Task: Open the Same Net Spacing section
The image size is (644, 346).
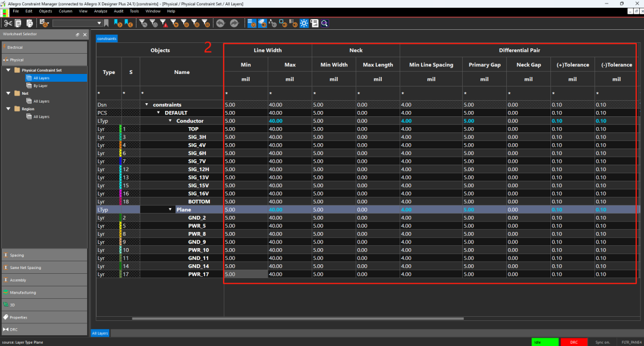Action: pos(44,267)
